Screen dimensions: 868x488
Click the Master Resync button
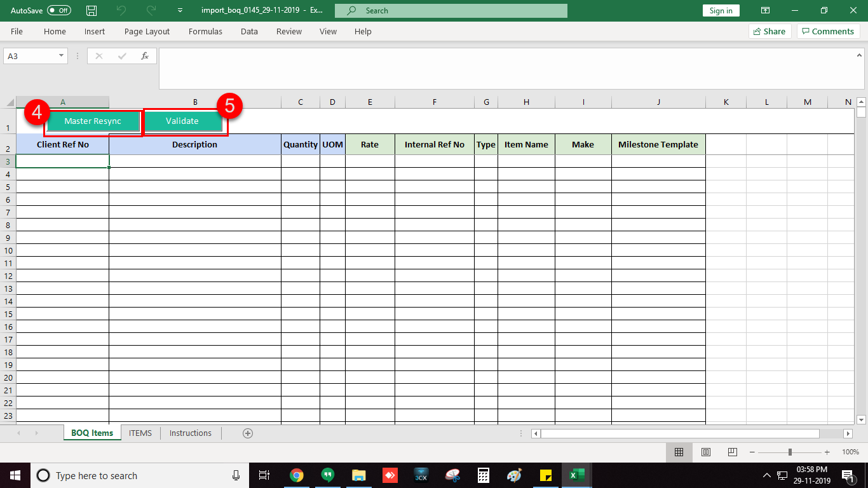(x=93, y=120)
